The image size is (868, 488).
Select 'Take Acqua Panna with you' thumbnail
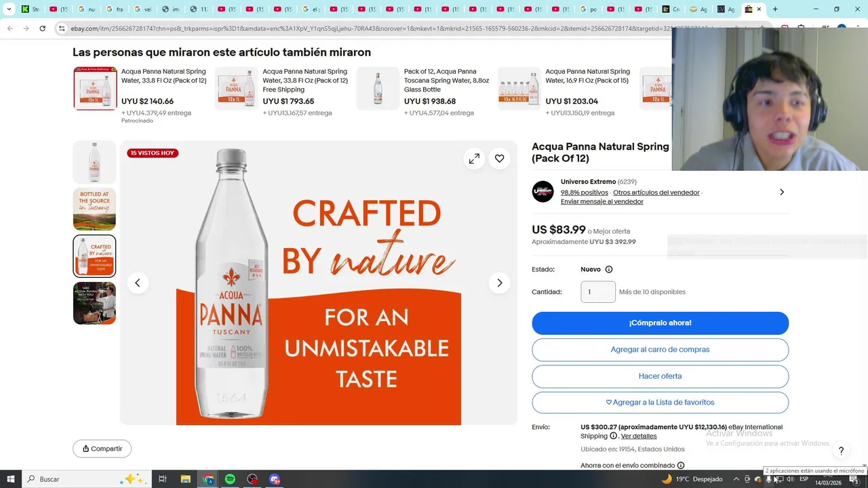click(94, 303)
